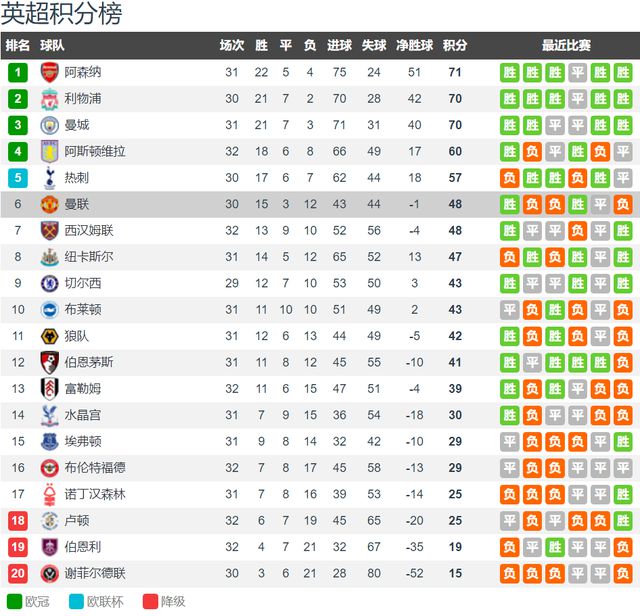Viewport: 640px width, 616px height.
Task: Click the 进球 column header
Action: tap(339, 45)
